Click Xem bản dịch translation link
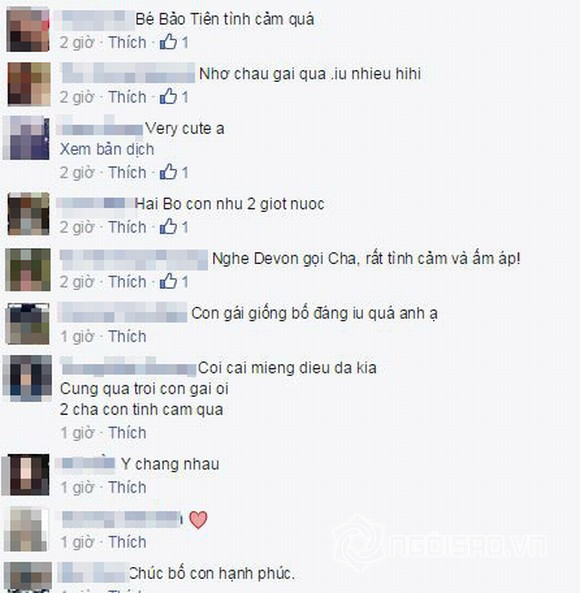This screenshot has height=593, width=580. pyautogui.click(x=107, y=149)
